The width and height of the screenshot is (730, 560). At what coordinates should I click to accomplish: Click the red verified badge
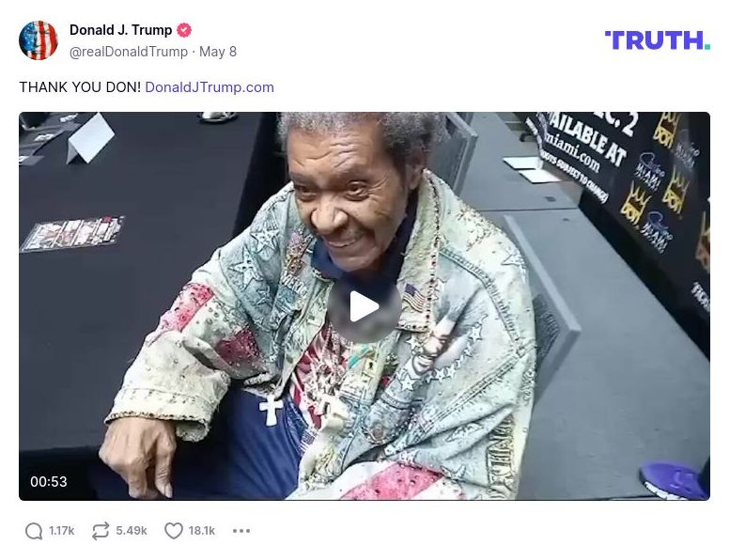[184, 30]
